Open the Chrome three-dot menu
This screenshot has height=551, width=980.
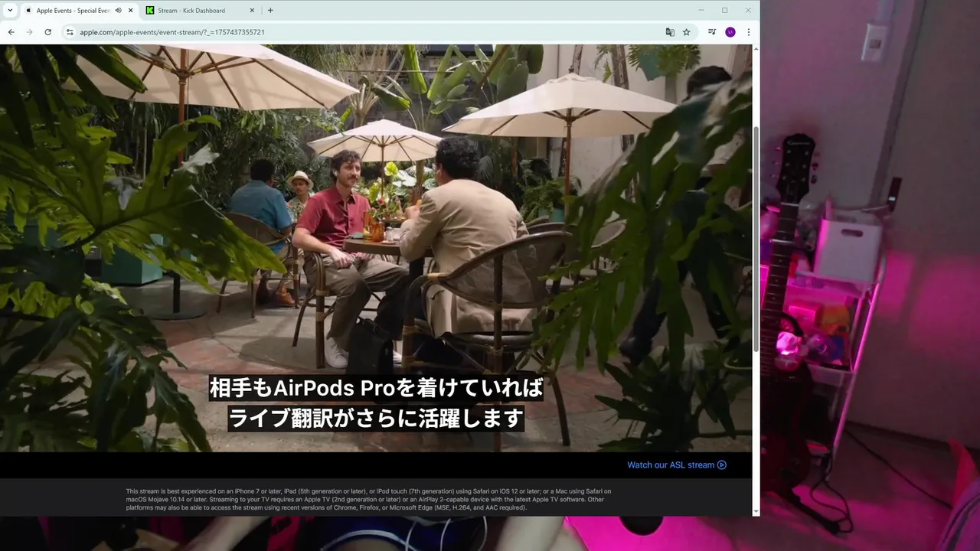pyautogui.click(x=748, y=32)
